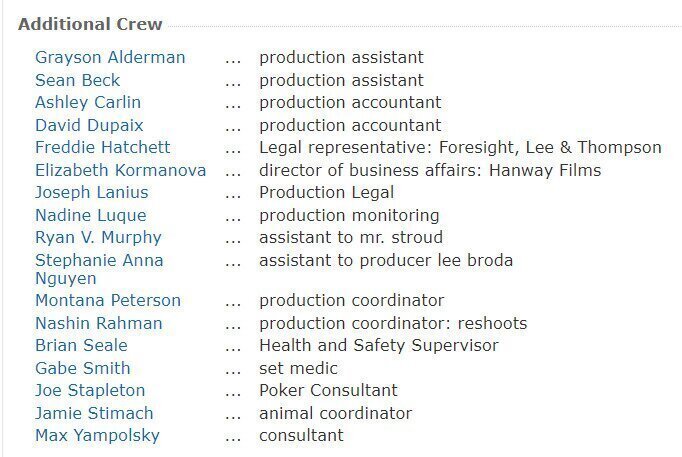The image size is (682, 457).
Task: Click the Additional Crew section heading
Action: 90,24
